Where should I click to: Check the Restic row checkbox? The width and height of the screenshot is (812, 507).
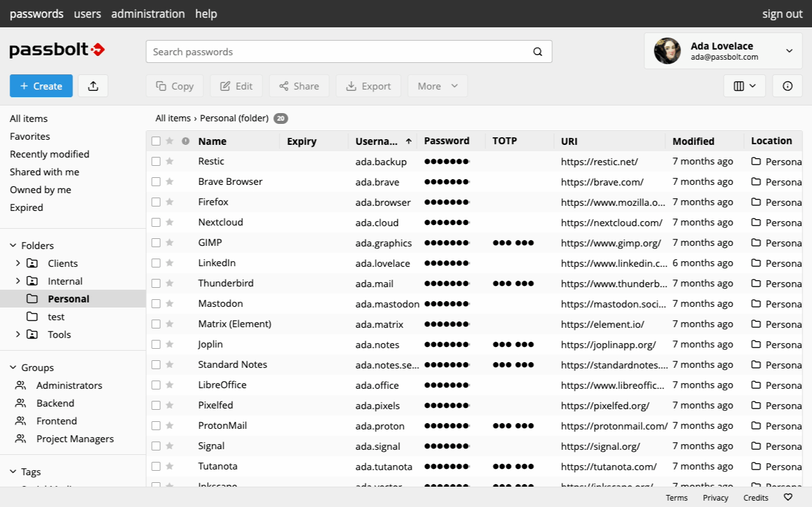[x=156, y=161]
